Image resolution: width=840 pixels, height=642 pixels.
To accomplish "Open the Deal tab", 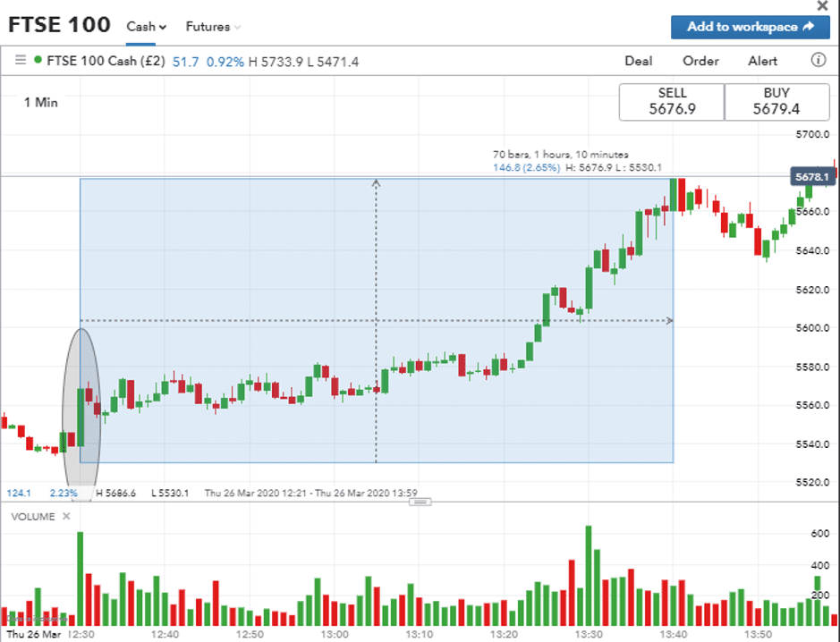I will [638, 61].
